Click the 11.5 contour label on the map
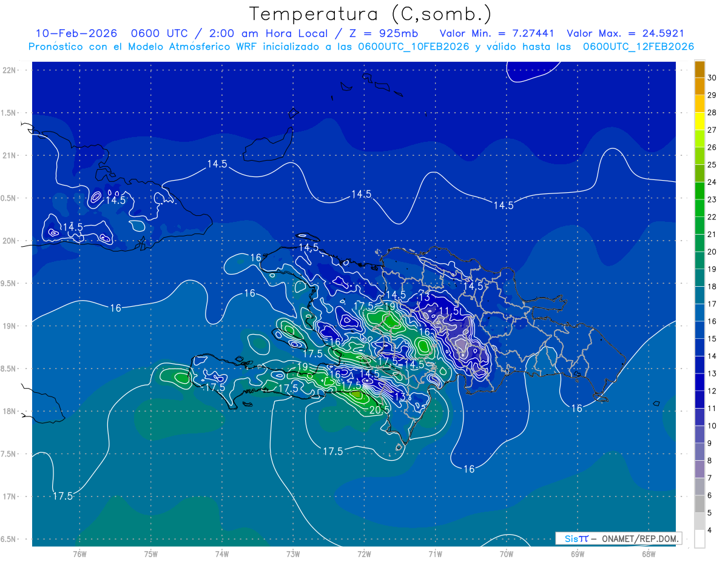This screenshot has width=728, height=562. 449,310
